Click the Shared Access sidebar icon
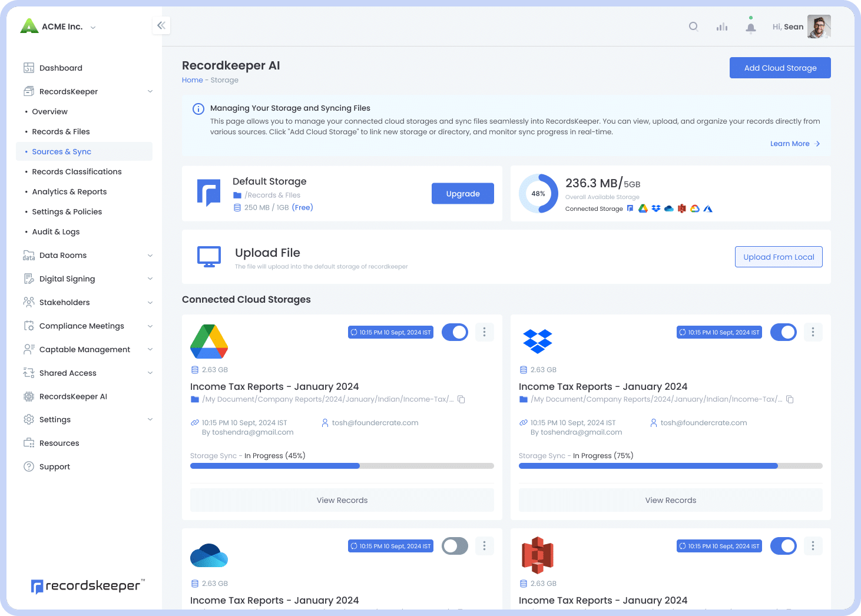This screenshot has width=861, height=616. click(29, 373)
